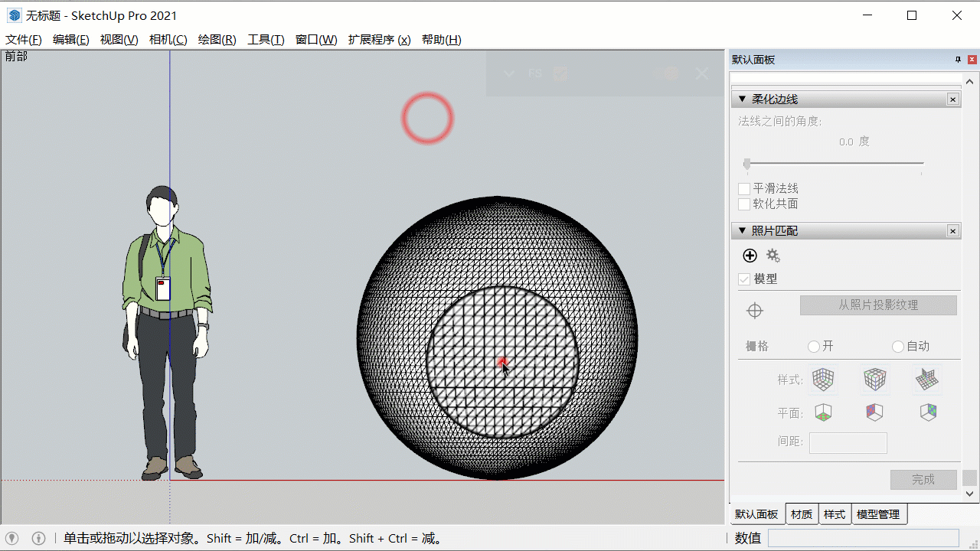Click the angle between normals slider handle

pos(747,164)
